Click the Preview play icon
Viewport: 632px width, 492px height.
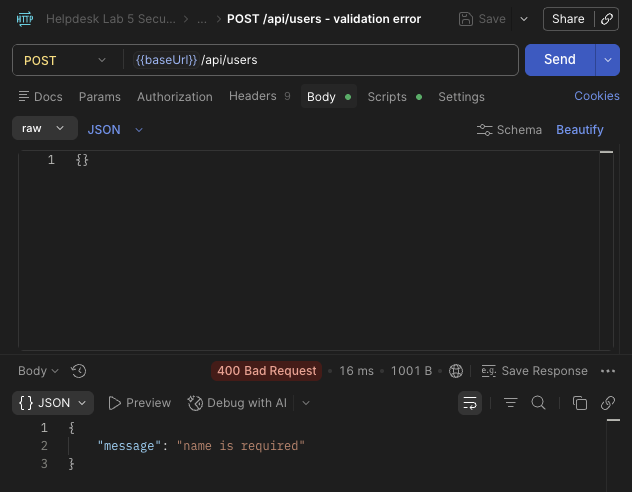(114, 403)
